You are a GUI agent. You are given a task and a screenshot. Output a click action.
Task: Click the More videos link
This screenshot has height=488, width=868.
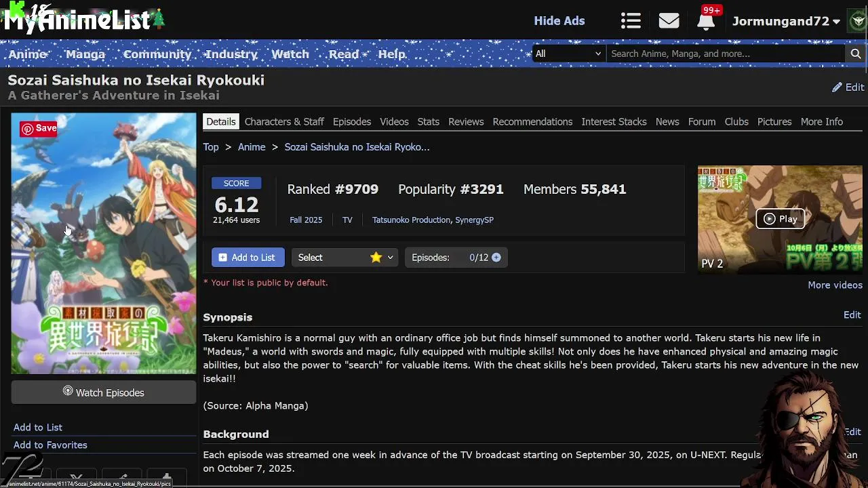click(835, 285)
